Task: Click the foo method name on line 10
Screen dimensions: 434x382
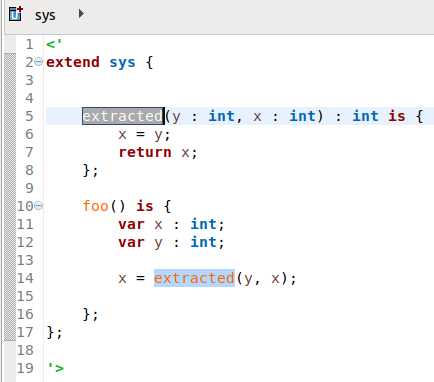Action: (x=96, y=206)
